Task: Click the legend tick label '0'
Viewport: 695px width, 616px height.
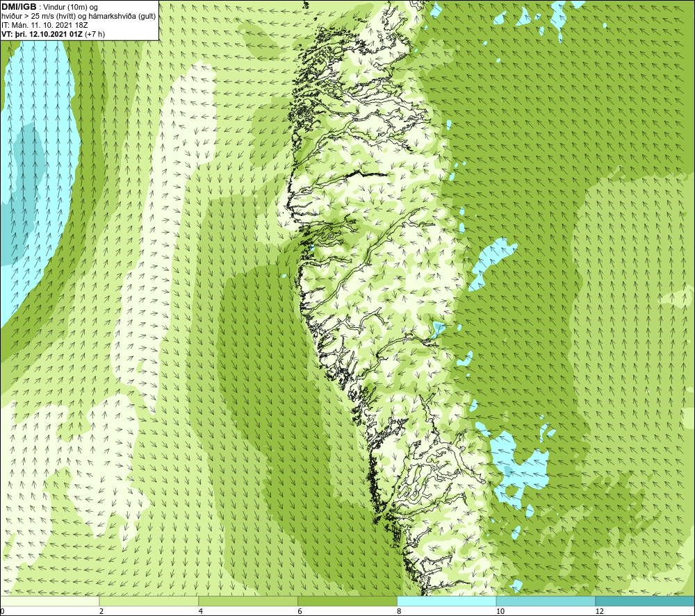Action: click(2, 611)
